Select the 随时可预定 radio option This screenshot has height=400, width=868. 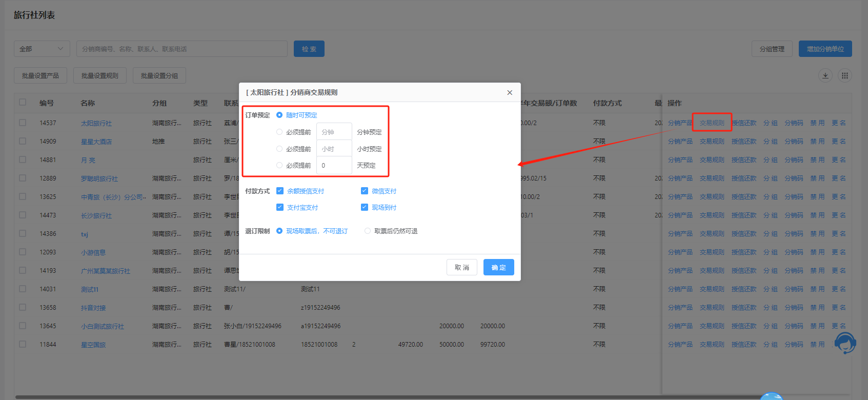(279, 115)
